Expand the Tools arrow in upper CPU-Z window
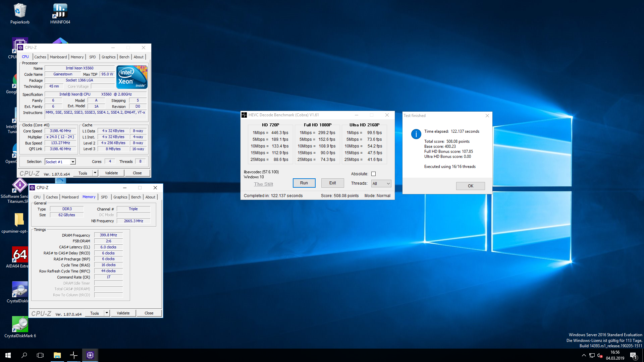 tap(95, 173)
